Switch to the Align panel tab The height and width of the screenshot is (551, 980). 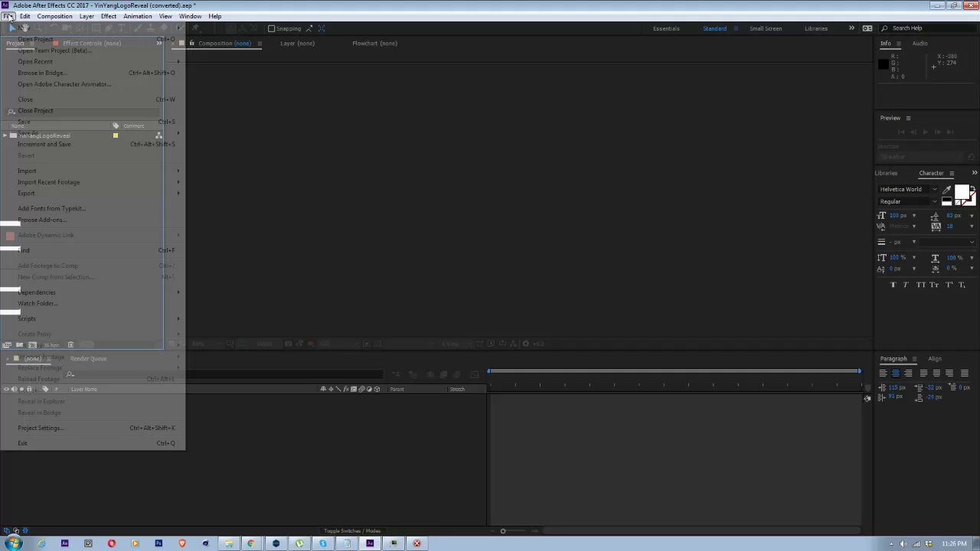[935, 359]
